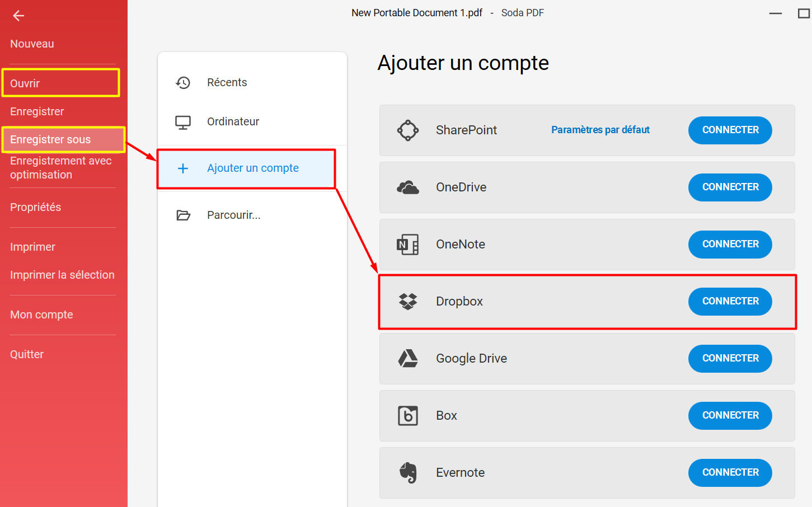812x507 pixels.
Task: Click the plus icon beside Ajouter un compte
Action: click(183, 168)
